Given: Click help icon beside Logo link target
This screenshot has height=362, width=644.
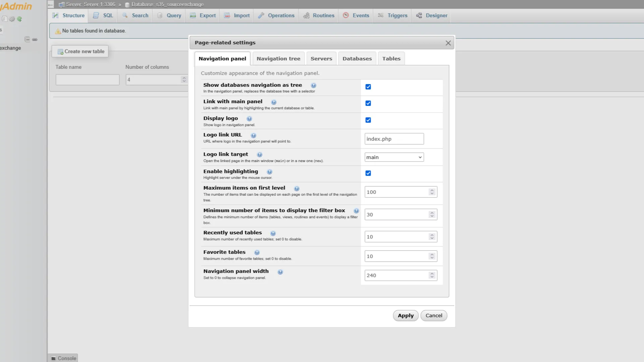Looking at the screenshot, I should [260, 155].
